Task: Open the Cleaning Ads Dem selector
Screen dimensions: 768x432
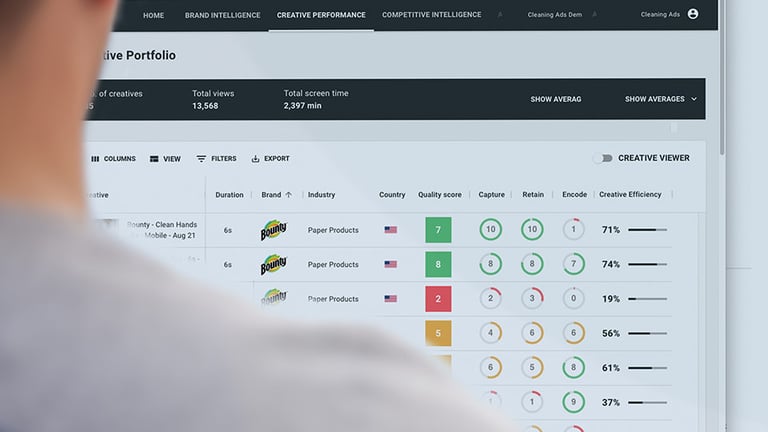Action: 555,15
